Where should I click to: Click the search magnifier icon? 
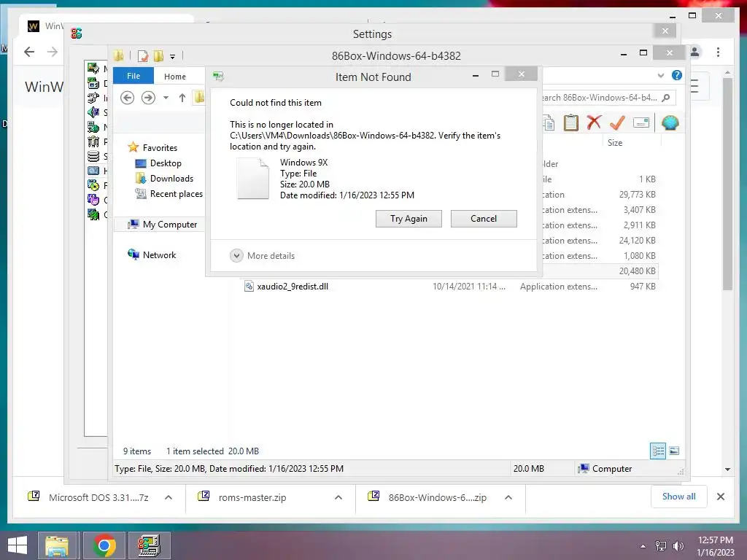point(666,98)
